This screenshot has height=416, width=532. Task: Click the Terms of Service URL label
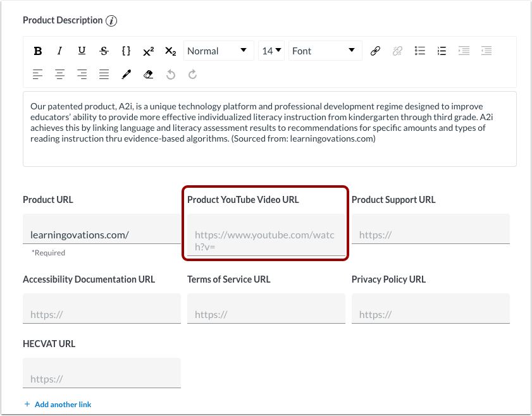point(229,279)
